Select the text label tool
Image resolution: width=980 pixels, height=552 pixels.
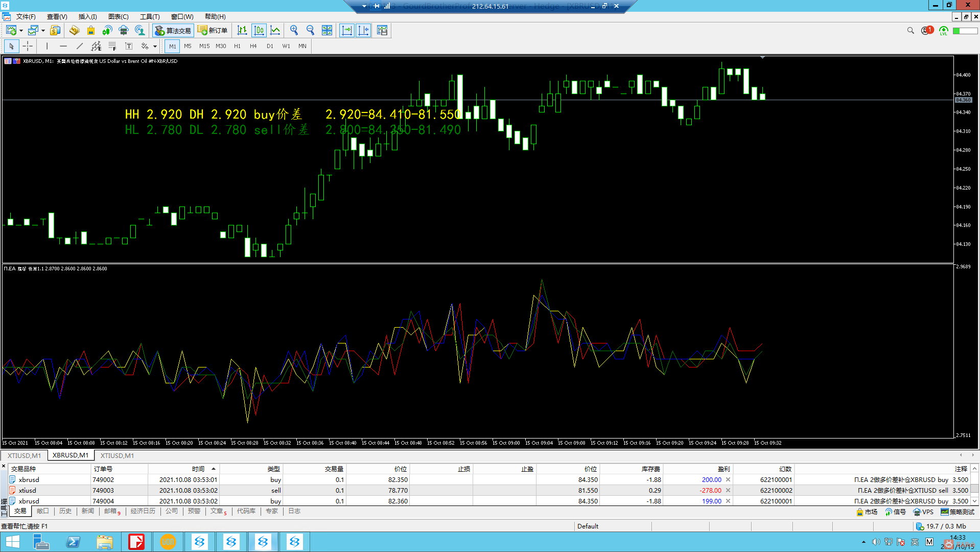tap(129, 47)
